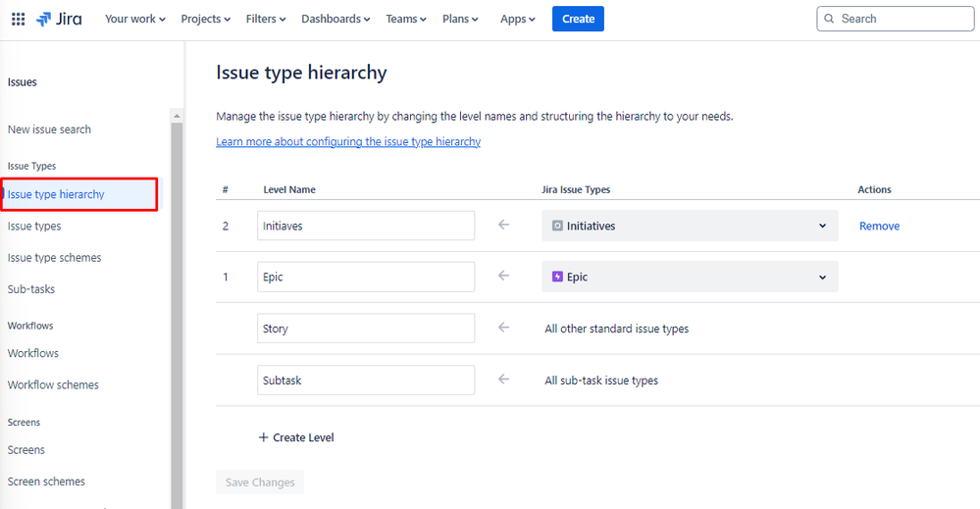980x509 pixels.
Task: Click the sidebar scrollbar up arrow
Action: coord(177,116)
